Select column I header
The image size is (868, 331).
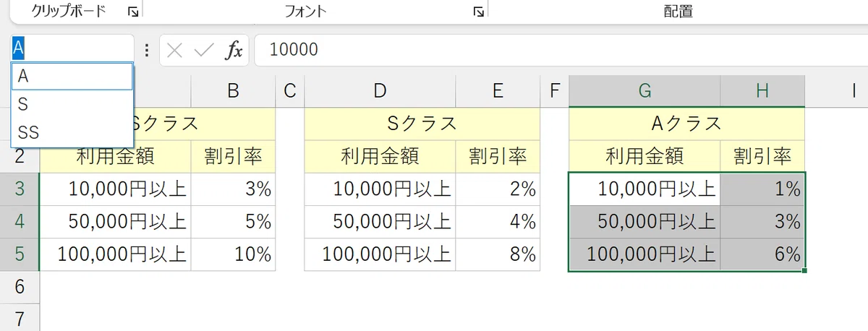click(836, 91)
